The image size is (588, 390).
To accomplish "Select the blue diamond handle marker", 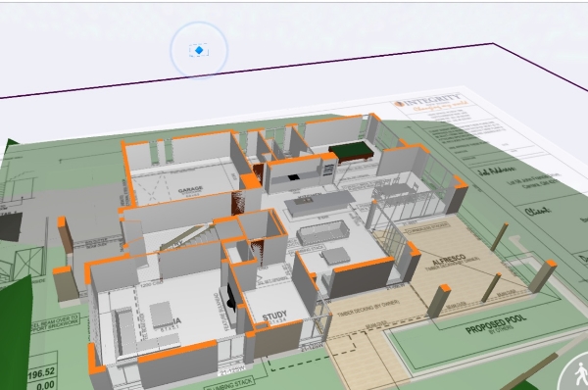I will click(x=199, y=50).
